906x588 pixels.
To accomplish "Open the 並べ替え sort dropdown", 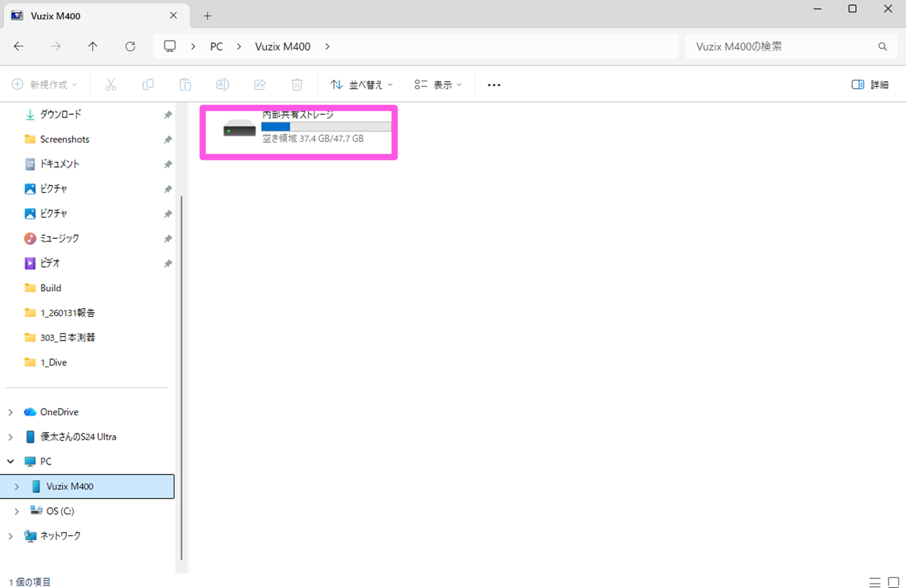I will [x=361, y=85].
